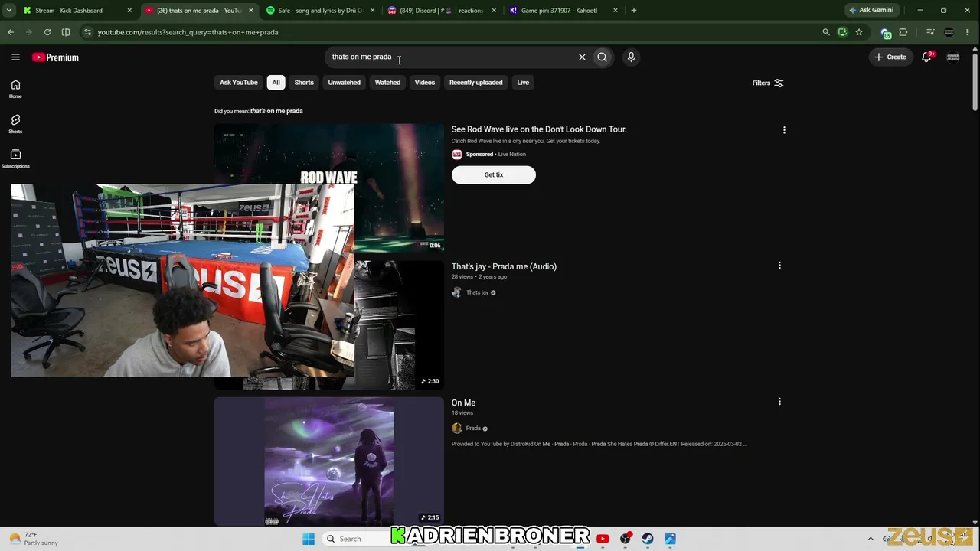The image size is (980, 551).
Task: View site information in address bar
Action: coord(87,32)
